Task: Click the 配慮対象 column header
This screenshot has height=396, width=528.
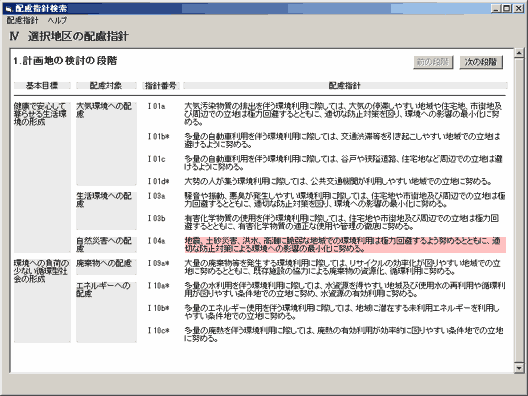Action: [106, 86]
